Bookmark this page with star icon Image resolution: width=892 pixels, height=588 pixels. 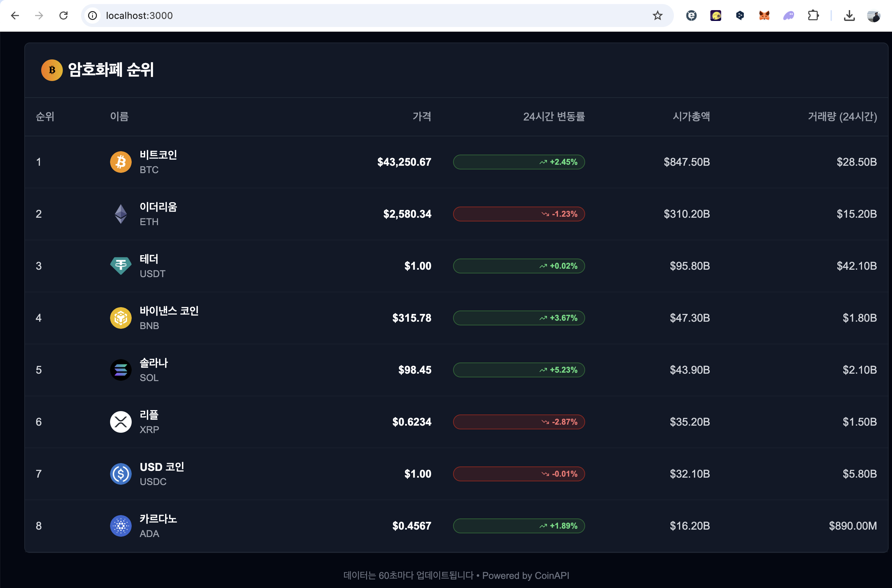pyautogui.click(x=657, y=16)
